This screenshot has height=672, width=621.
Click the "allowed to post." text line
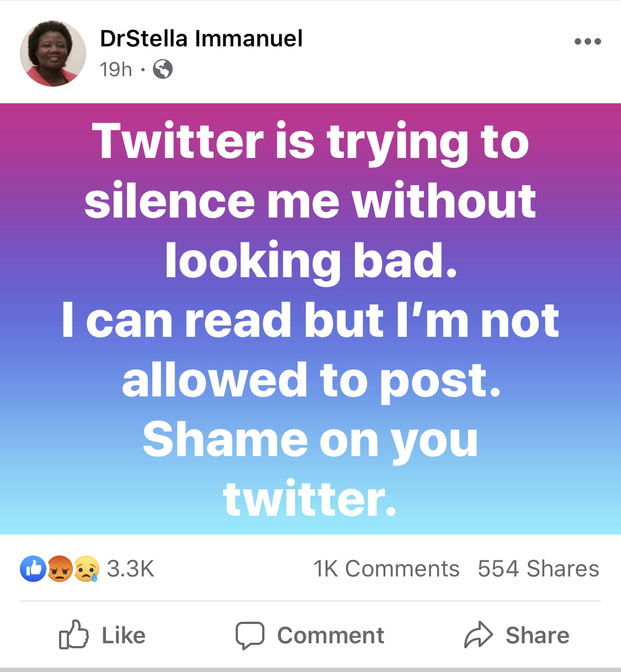(x=310, y=380)
